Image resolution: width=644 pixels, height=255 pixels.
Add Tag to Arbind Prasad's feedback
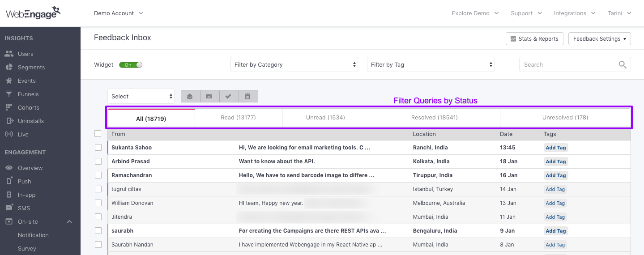pyautogui.click(x=556, y=161)
